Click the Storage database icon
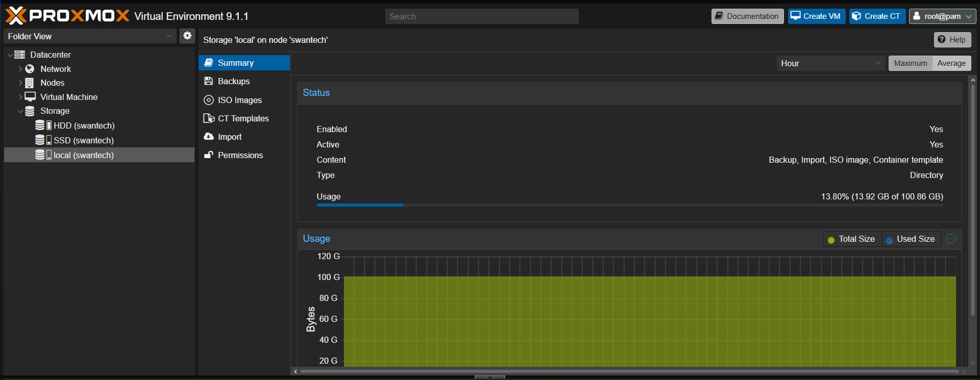 [x=30, y=111]
